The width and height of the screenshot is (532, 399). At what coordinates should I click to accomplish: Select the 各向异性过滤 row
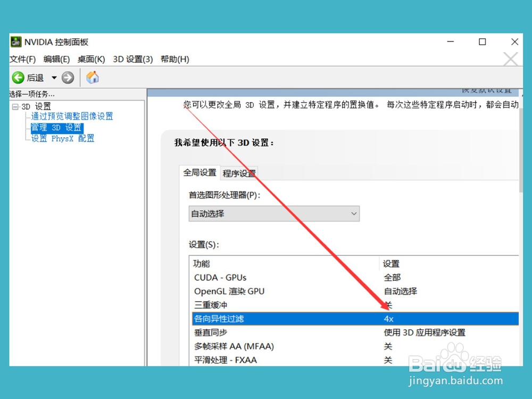355,319
